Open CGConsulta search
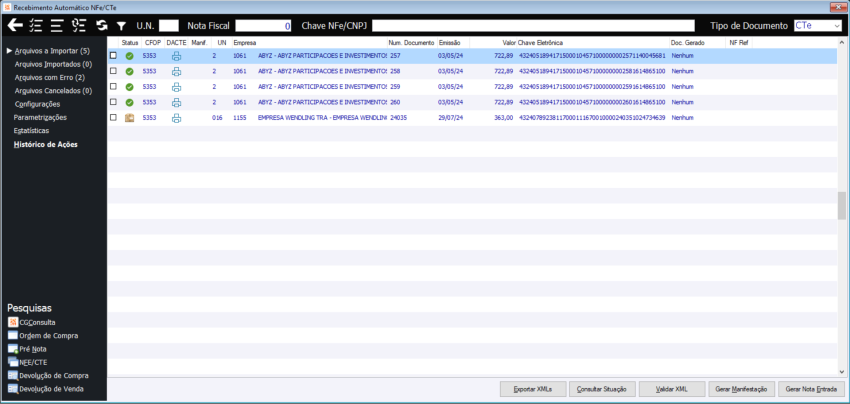Image resolution: width=850 pixels, height=404 pixels. tap(32, 322)
